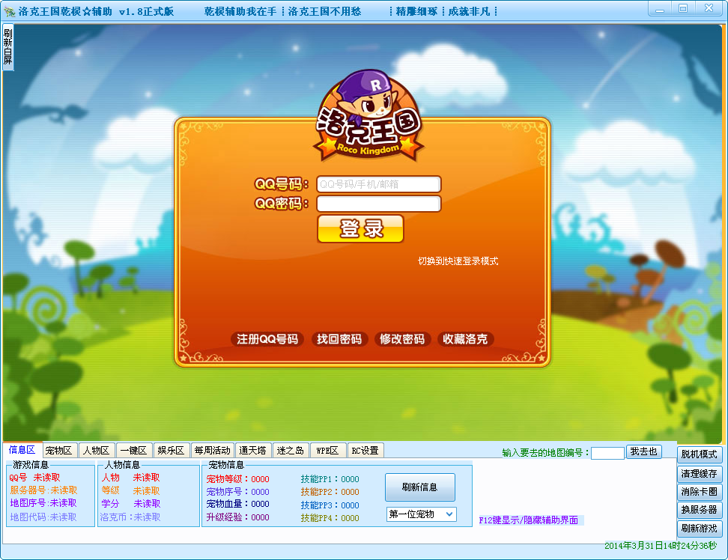Switch to the 娱乐区 tab
728x560 pixels.
(x=171, y=451)
